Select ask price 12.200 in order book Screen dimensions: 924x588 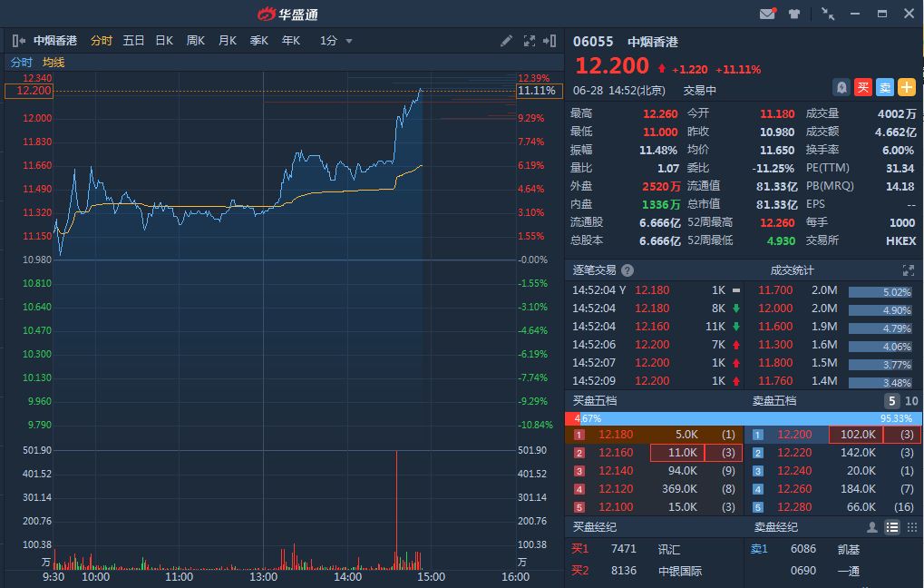(x=794, y=435)
